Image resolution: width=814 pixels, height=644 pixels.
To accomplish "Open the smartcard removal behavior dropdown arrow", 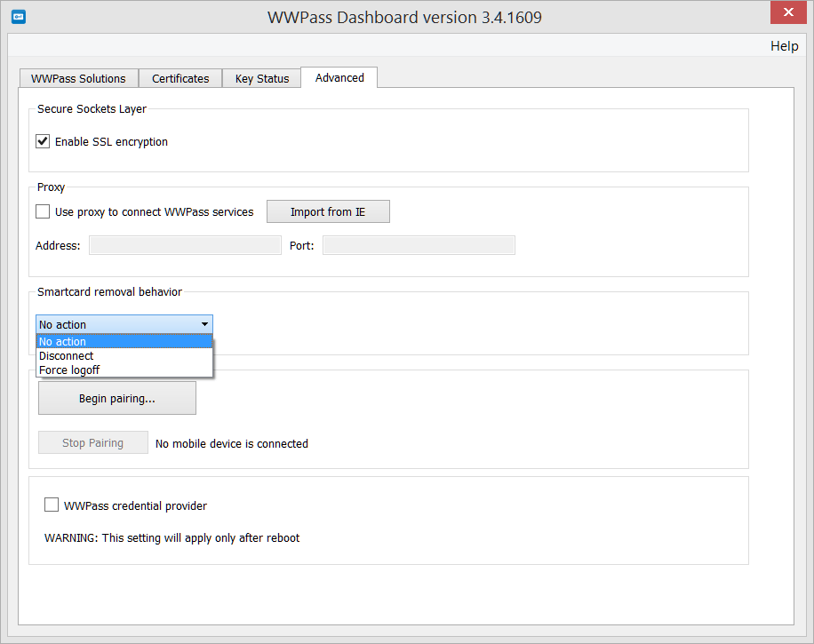I will tap(203, 324).
